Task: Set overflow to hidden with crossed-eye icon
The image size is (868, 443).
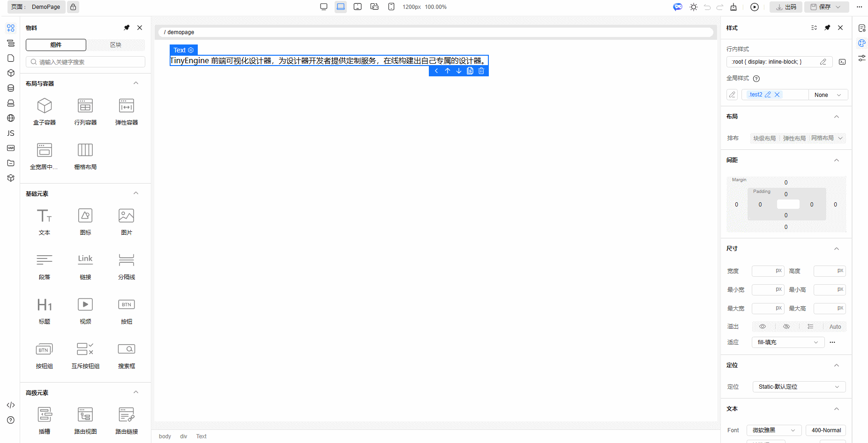Action: click(786, 326)
